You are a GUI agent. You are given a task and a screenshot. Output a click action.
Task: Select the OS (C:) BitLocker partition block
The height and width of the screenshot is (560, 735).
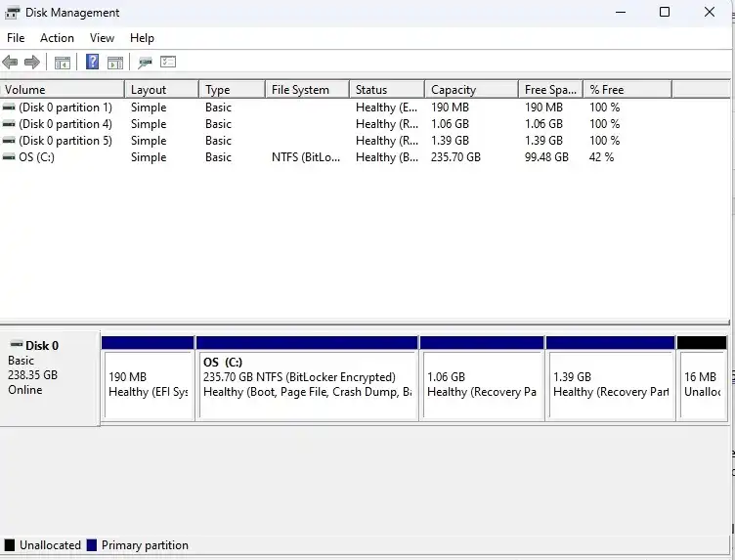coord(307,384)
